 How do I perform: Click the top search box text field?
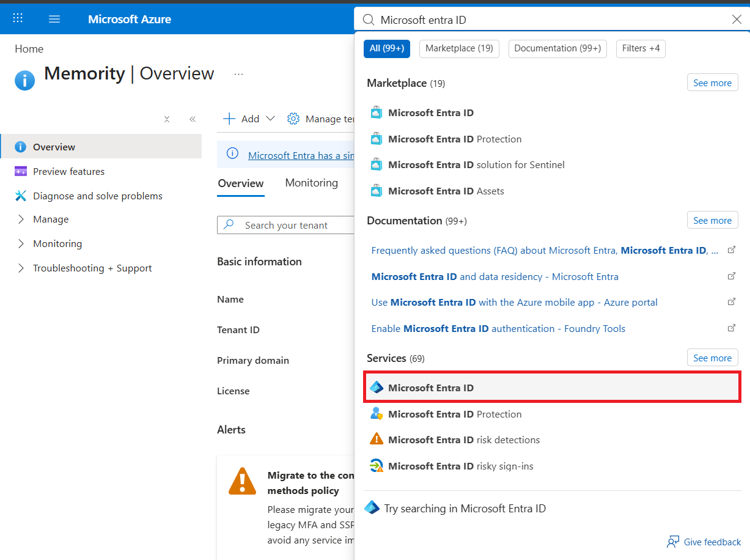click(553, 20)
